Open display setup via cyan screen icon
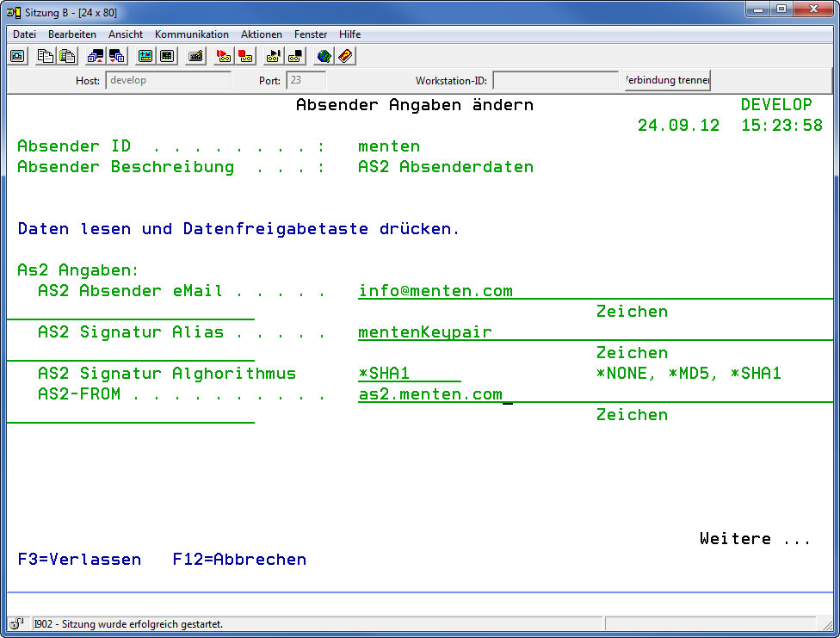Image resolution: width=840 pixels, height=638 pixels. point(145,57)
